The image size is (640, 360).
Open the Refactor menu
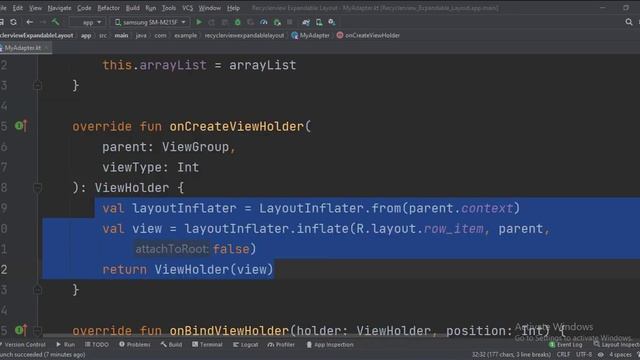pos(108,8)
